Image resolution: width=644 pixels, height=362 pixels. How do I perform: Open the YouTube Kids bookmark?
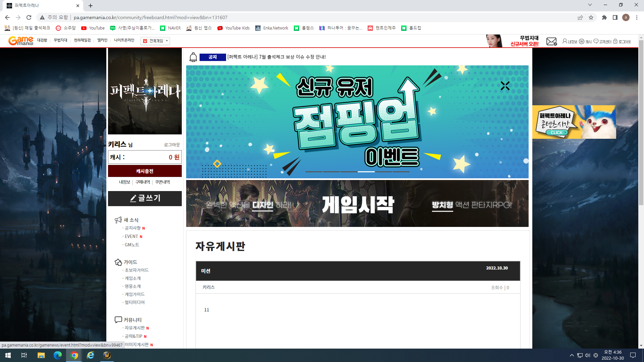[x=233, y=28]
